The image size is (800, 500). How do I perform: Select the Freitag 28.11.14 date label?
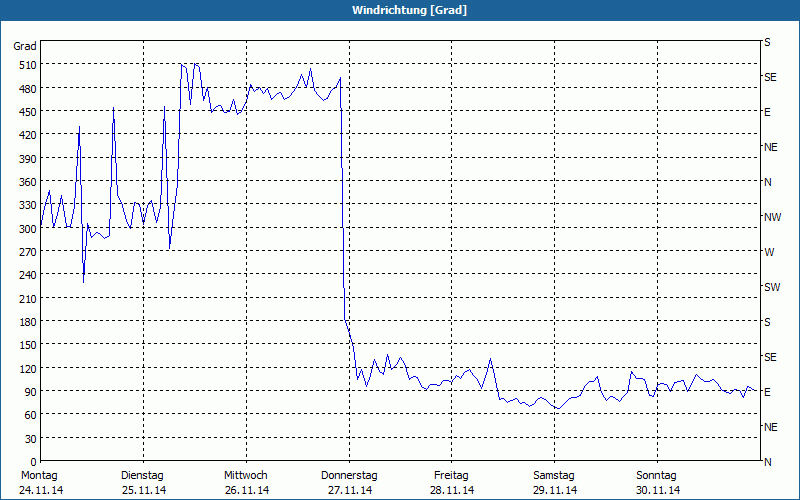pyautogui.click(x=452, y=482)
